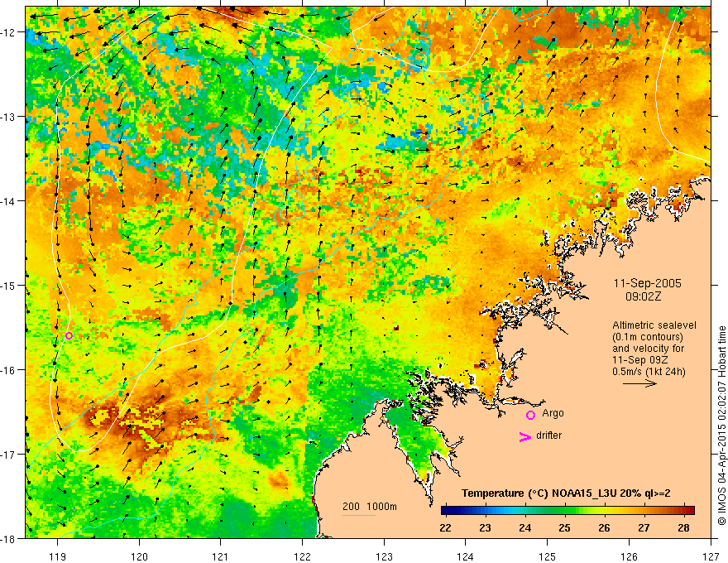Click the magenta drifter arrowhead symbol in legend
The image size is (728, 563).
pos(524,436)
